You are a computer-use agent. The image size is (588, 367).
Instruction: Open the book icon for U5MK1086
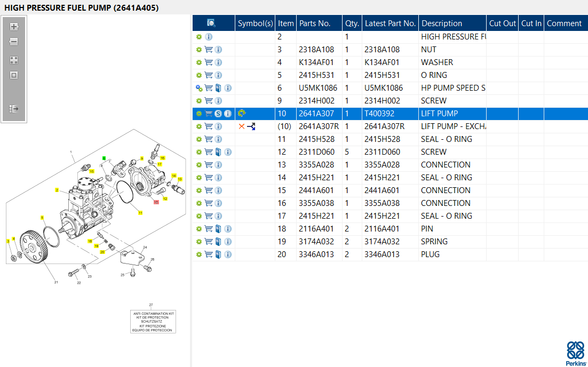pos(218,88)
